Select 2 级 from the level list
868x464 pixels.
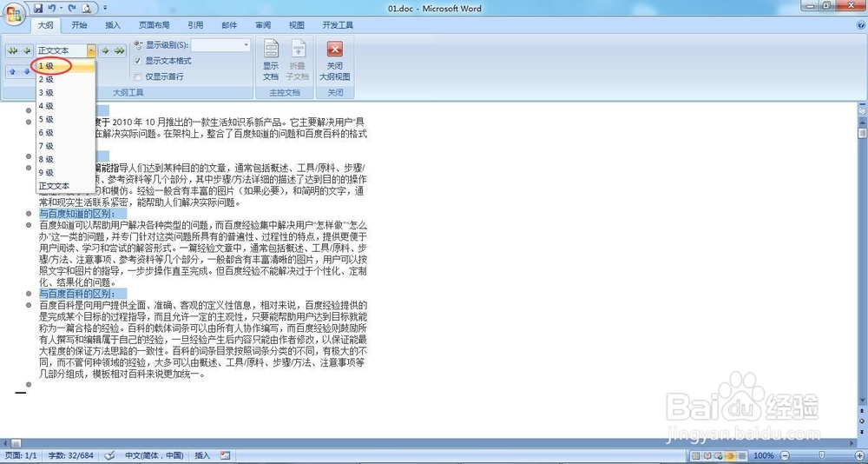66,79
